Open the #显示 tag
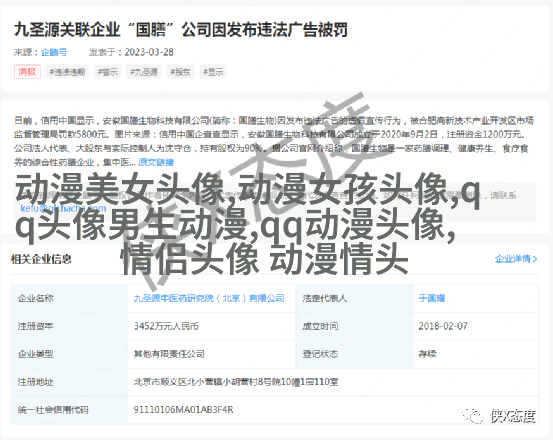 (213, 72)
